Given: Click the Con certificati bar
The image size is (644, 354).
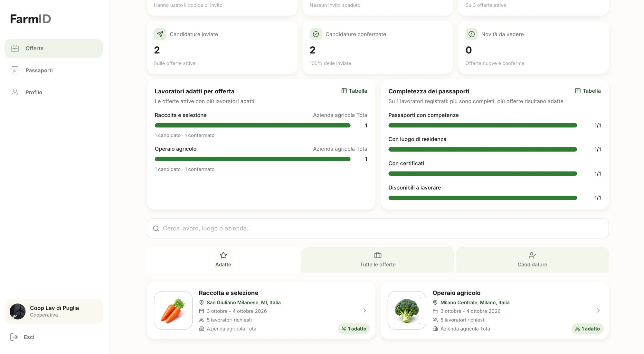Looking at the screenshot, I should click(483, 174).
